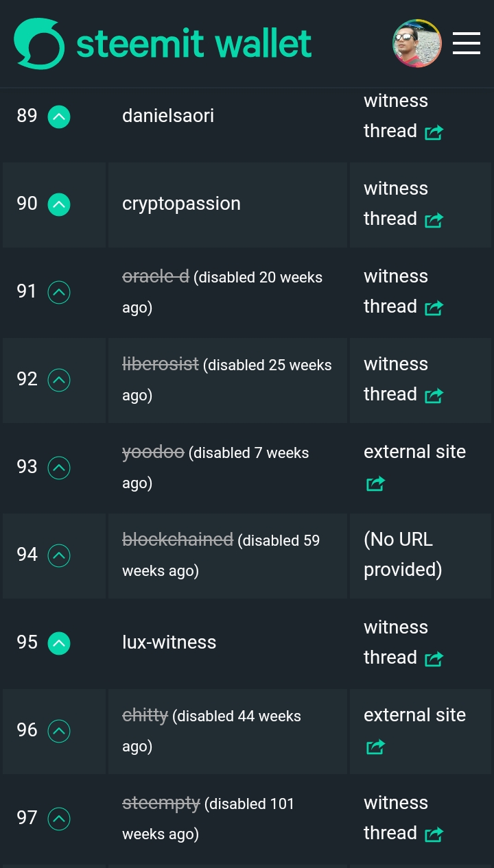This screenshot has height=868, width=494.
Task: Open the hamburger menu
Action: [467, 43]
